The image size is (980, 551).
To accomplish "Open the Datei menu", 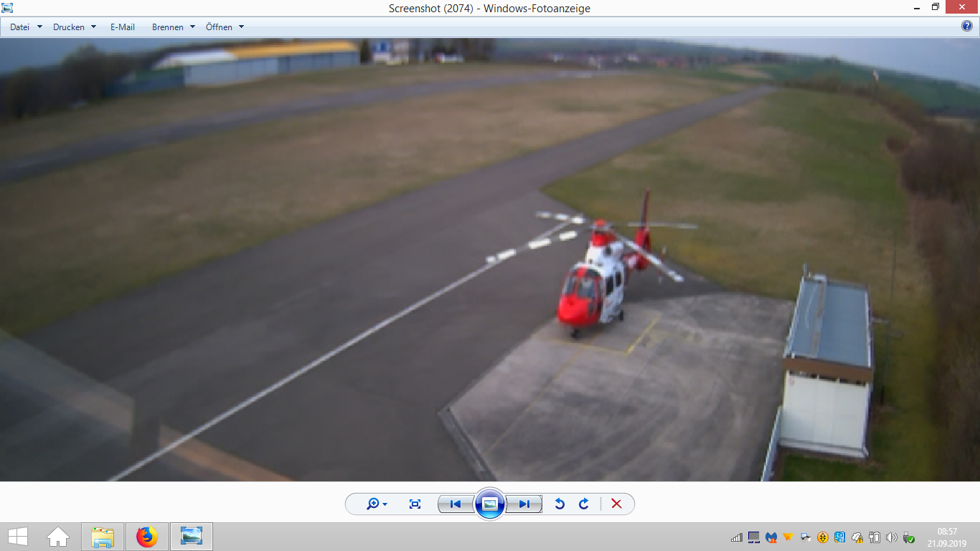I will (26, 27).
